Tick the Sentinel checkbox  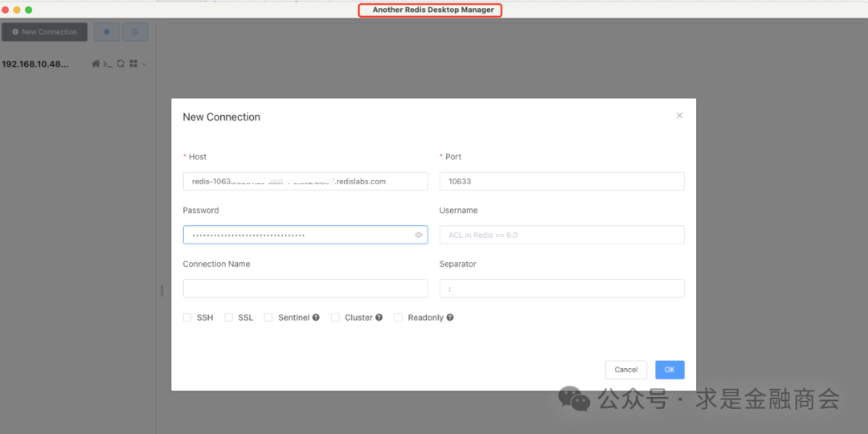tap(268, 317)
